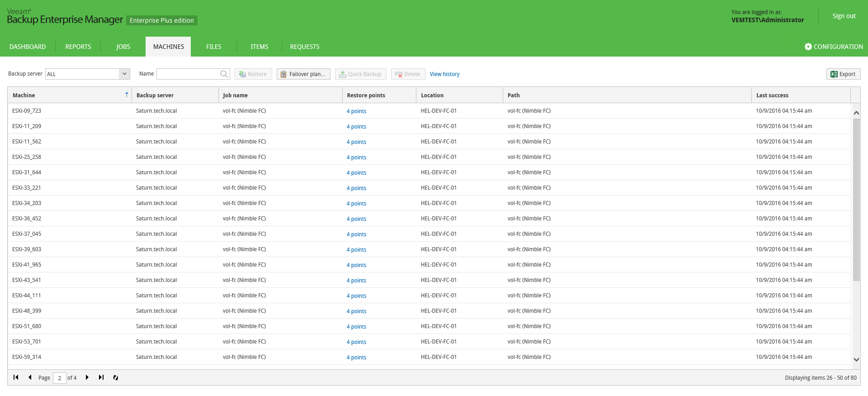Sort by Job name column header
Image resolution: width=868 pixels, height=396 pixels.
pos(280,95)
